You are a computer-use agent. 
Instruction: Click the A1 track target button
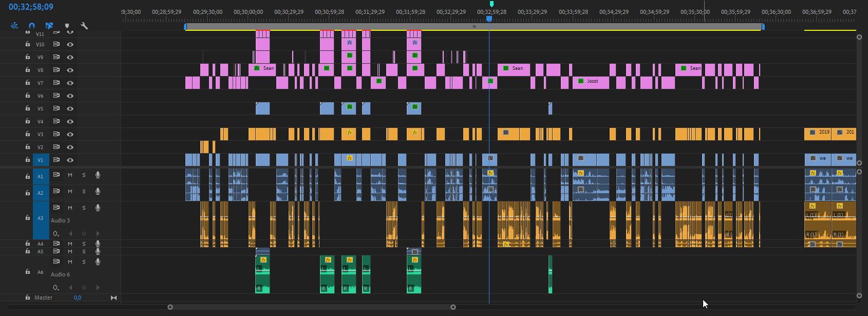click(x=41, y=176)
